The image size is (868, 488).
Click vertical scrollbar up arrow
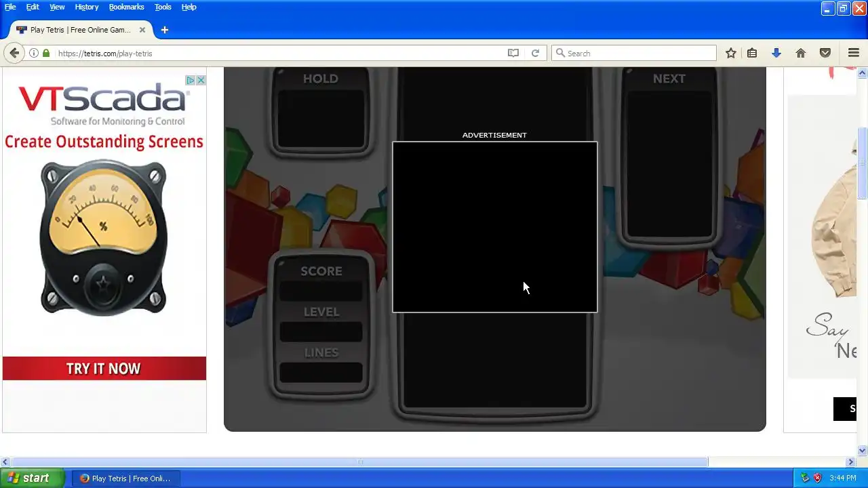click(x=863, y=73)
